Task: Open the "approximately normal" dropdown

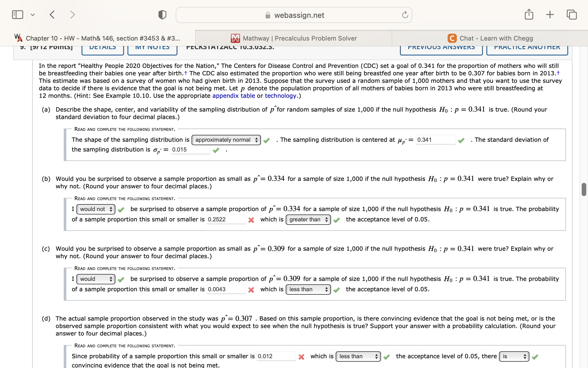Action: (x=226, y=140)
